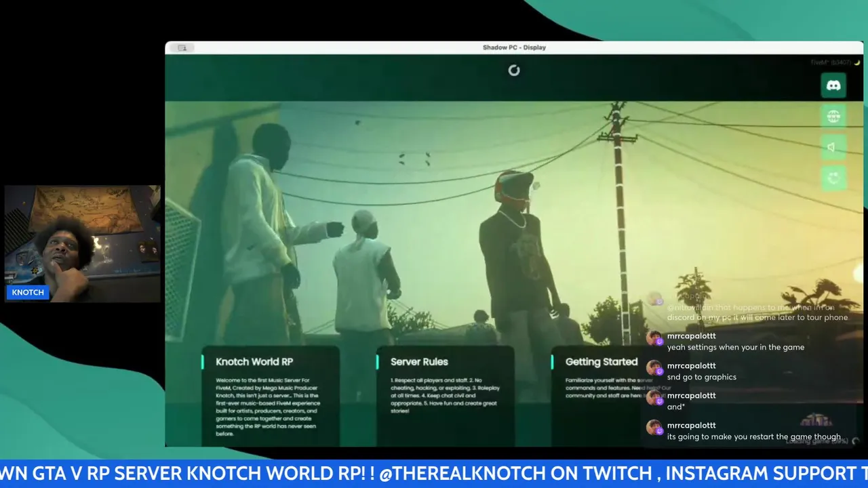Click chat message "snd go to graphics"
Screen dimensions: 868x488
(x=701, y=377)
